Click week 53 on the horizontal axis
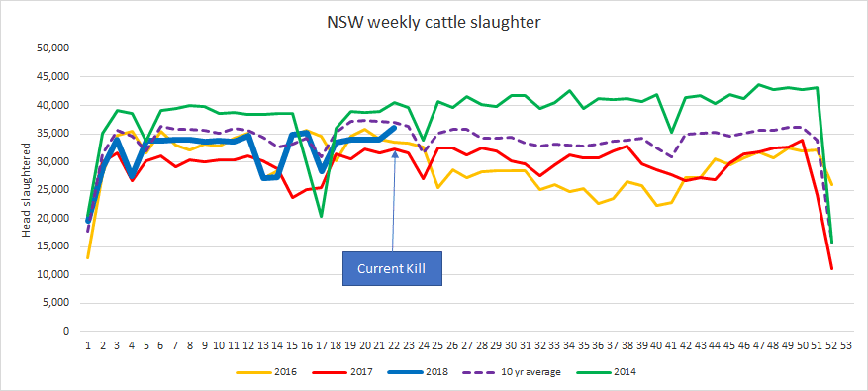 click(845, 344)
